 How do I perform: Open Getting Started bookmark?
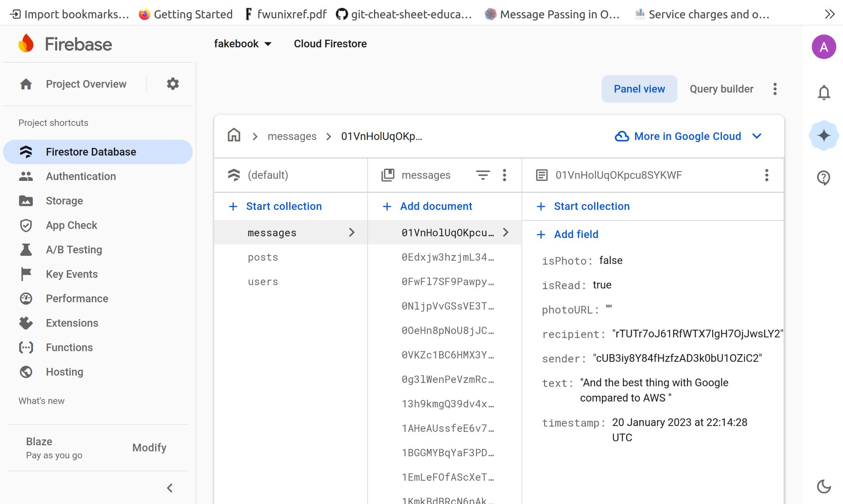[x=186, y=14]
